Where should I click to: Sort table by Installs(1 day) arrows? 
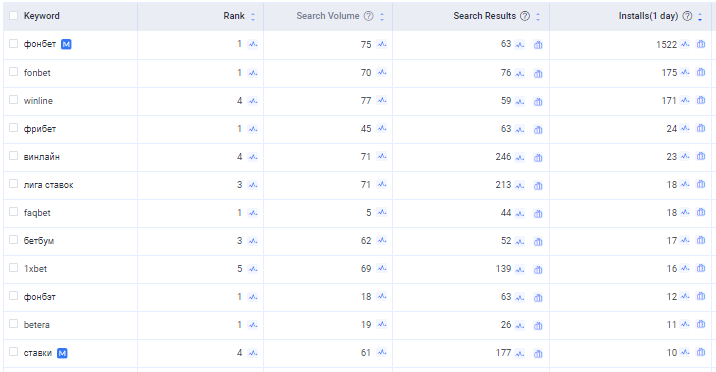click(x=700, y=16)
